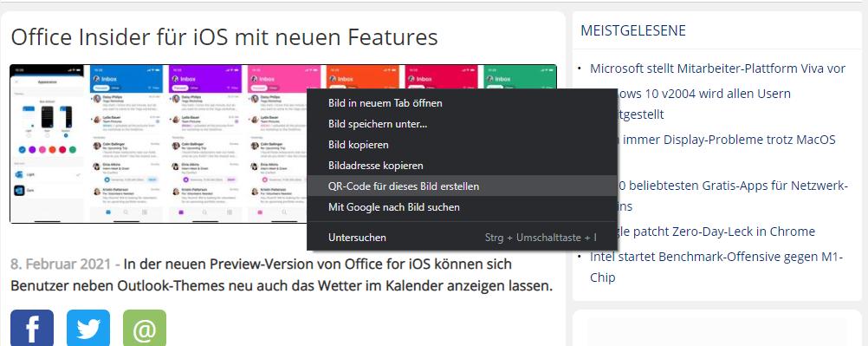Choose 'Bild in neuem Tab öffnen'
Viewport: 868px width, 346px height.
(462, 103)
